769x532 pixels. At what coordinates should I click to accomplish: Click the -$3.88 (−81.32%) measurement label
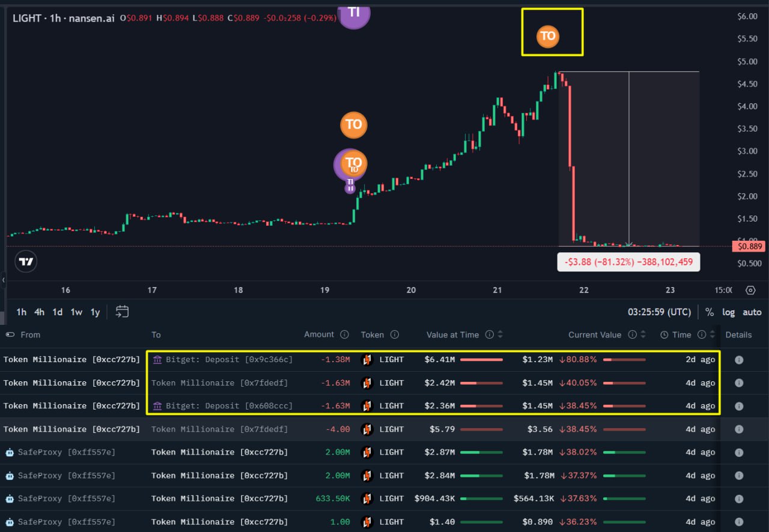628,262
